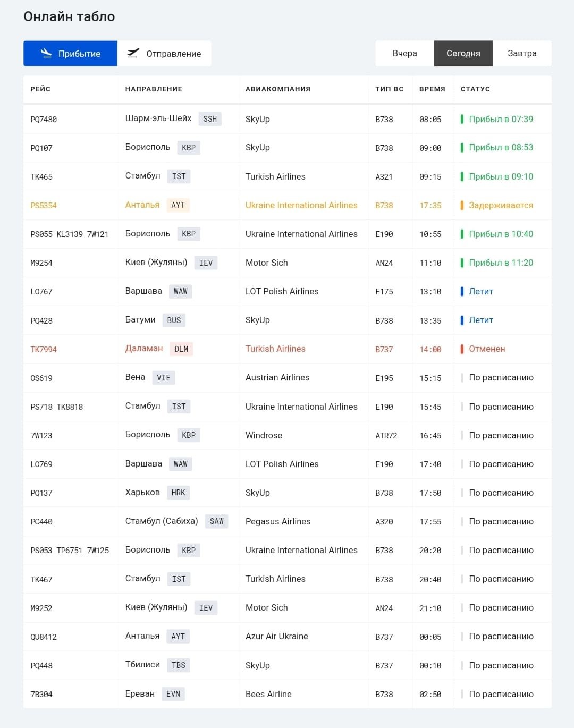Click the SSH airport code badge

210,119
